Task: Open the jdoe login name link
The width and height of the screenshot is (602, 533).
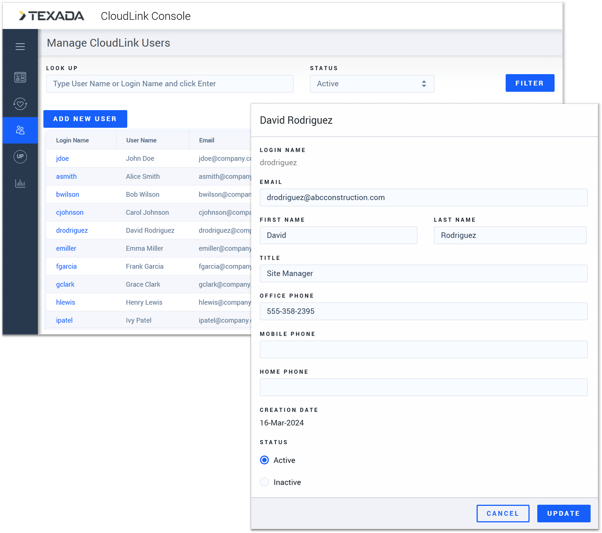Action: tap(62, 159)
